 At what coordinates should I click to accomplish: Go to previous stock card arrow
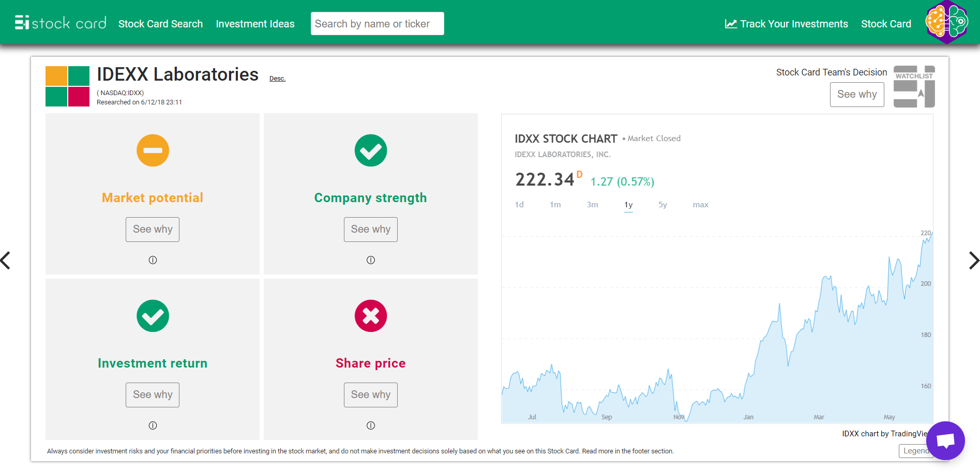pos(6,260)
